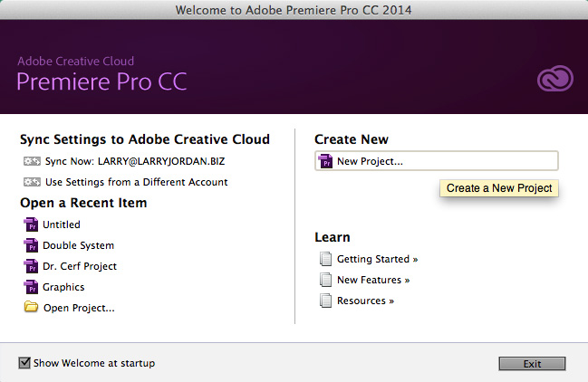Image resolution: width=588 pixels, height=382 pixels.
Task: Click the Different Account sync icon
Action: tap(32, 182)
